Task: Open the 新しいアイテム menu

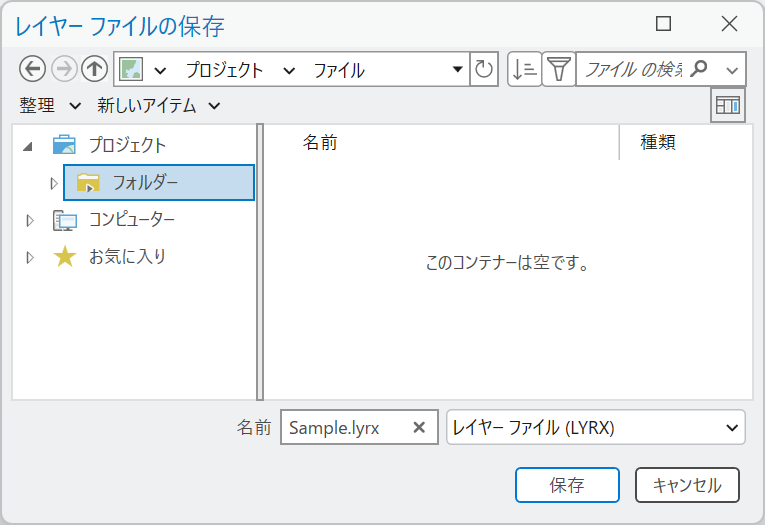Action: pos(158,105)
